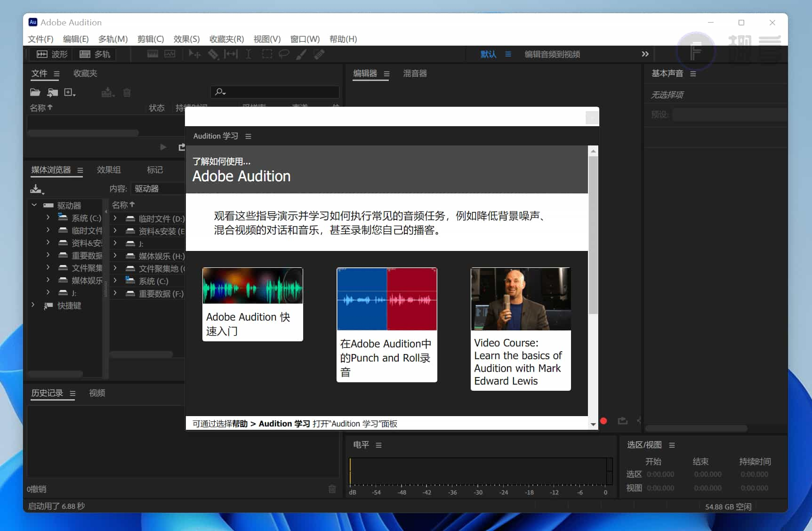Select the 默认 workspace
This screenshot has width=812, height=531.
[x=488, y=54]
